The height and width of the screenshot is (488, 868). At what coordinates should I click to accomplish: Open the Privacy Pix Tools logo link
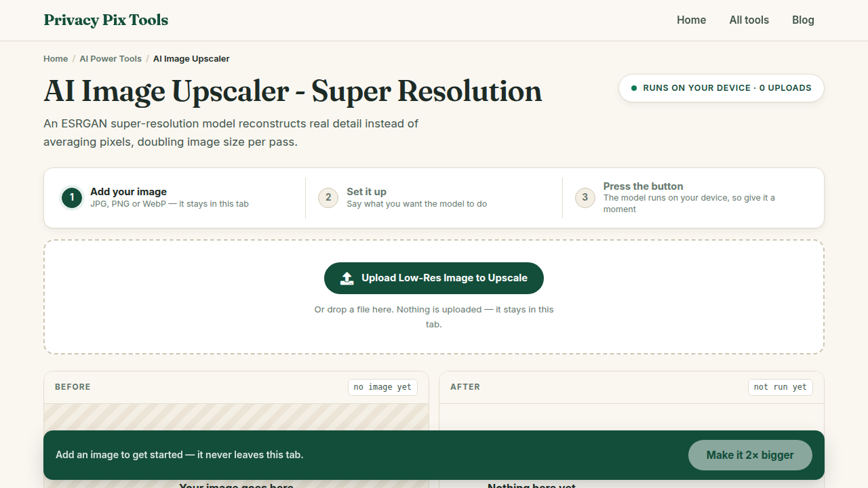(x=106, y=20)
